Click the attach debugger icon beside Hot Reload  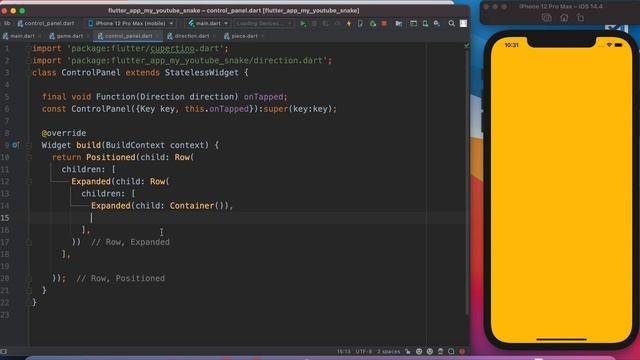tap(360, 24)
